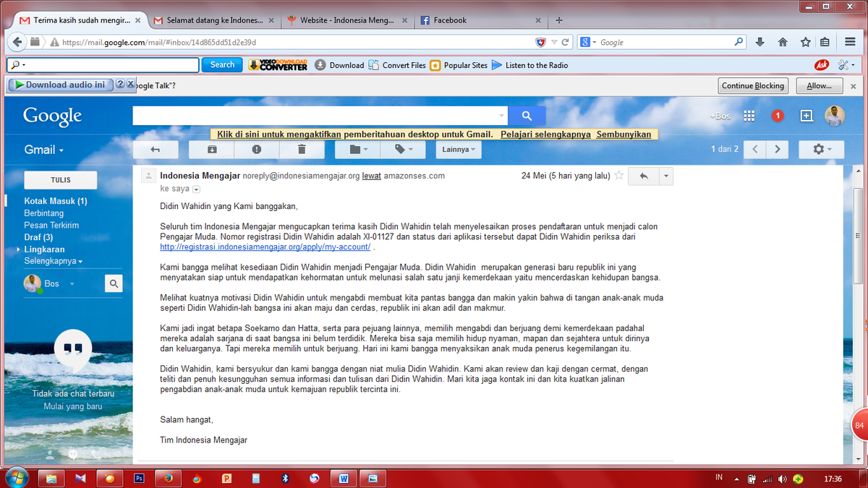Open the red notifications badge
868x488 pixels.
coord(778,116)
